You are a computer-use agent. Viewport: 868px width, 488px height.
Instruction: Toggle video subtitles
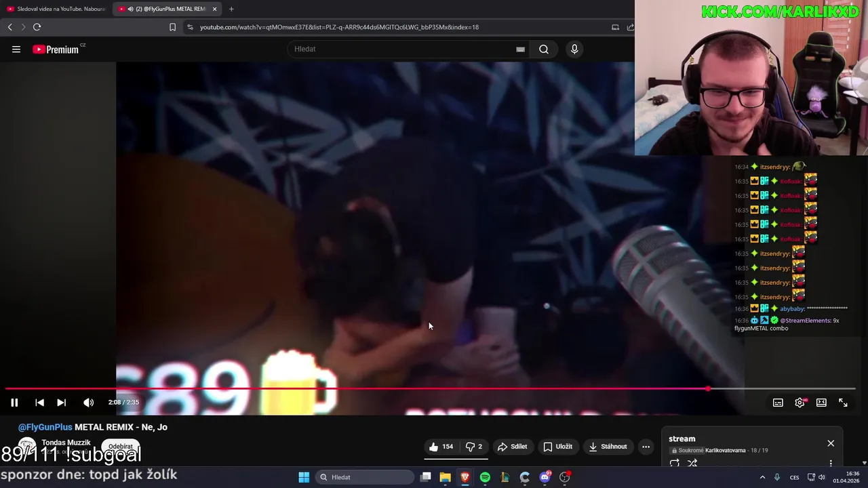[x=778, y=403]
